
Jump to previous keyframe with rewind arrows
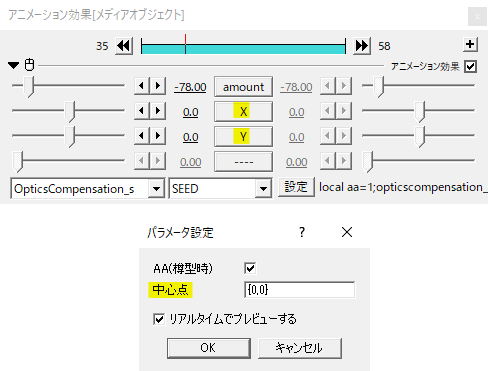[124, 46]
